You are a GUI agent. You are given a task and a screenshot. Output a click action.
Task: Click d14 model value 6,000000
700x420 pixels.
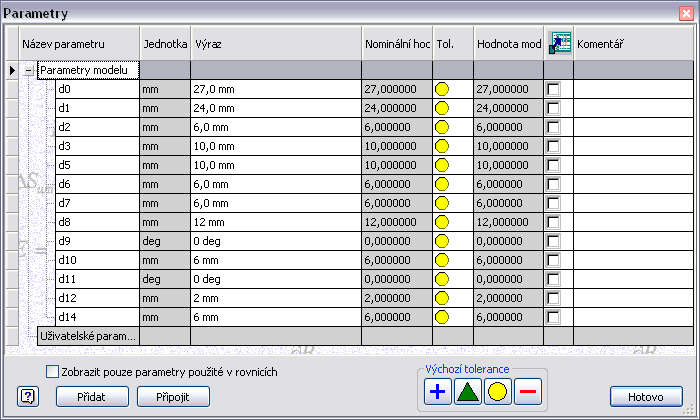click(508, 317)
